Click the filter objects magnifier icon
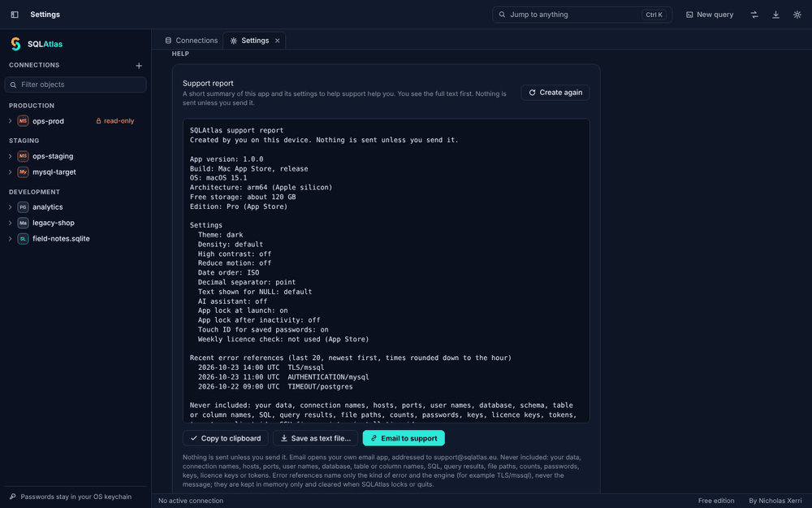Viewport: 812px width, 508px height. 14,85
